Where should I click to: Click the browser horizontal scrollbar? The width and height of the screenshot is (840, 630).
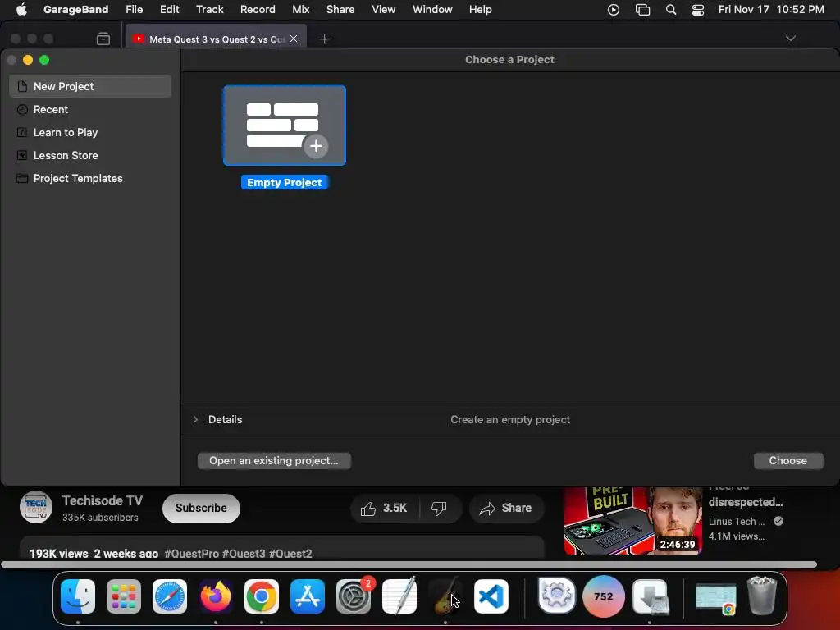(x=409, y=564)
